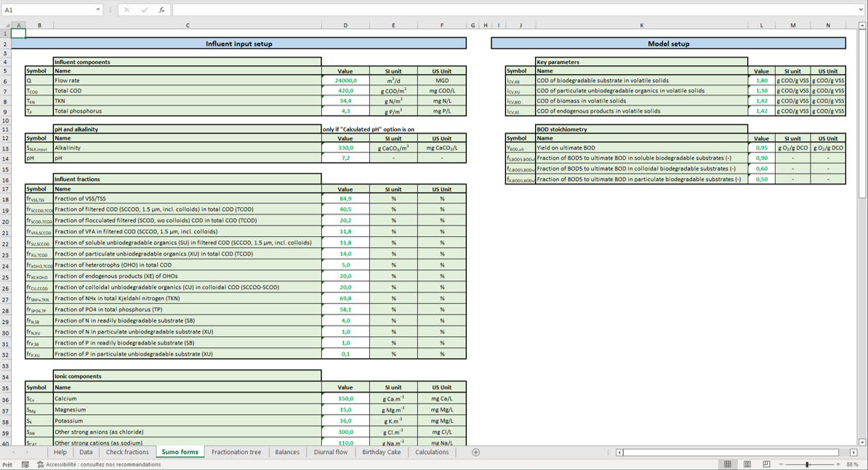Viewport: 868px width, 470px height.
Task: Switch to the Birthday Cake sheet tab
Action: tap(381, 452)
